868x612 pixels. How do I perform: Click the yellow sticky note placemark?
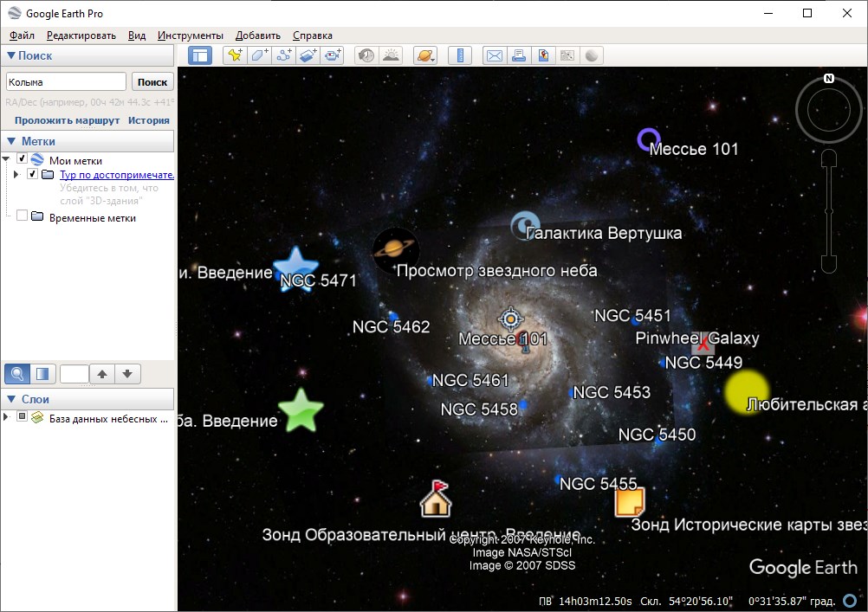tap(630, 502)
